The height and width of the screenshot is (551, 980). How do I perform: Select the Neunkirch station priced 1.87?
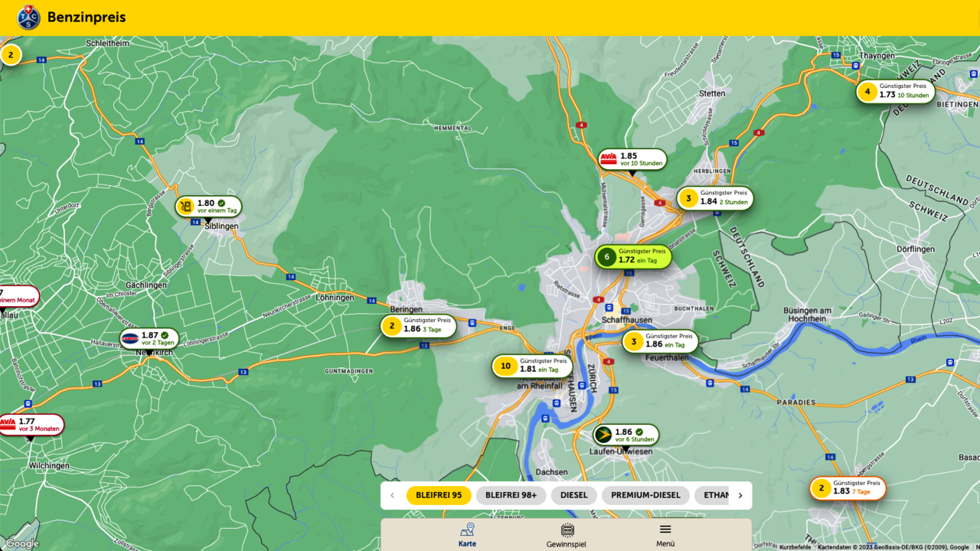pyautogui.click(x=149, y=338)
